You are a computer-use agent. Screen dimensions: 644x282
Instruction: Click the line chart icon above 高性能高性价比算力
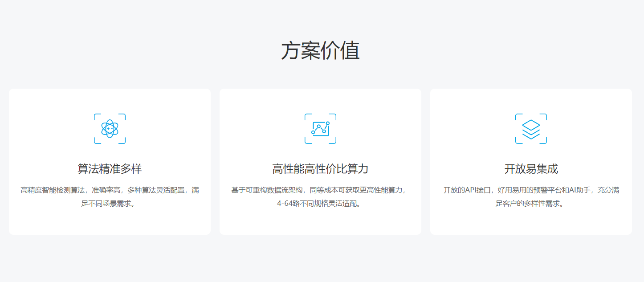(320, 129)
